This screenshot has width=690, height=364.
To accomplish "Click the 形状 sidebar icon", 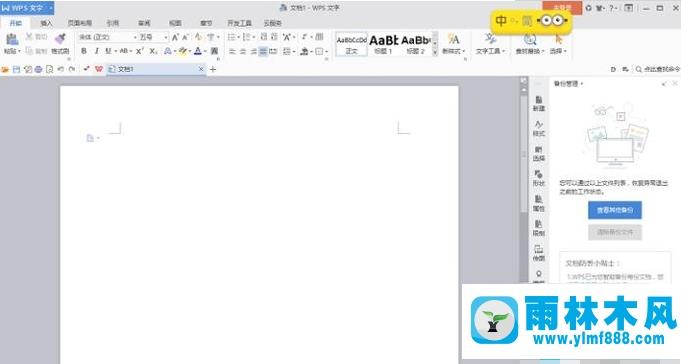I will (539, 178).
